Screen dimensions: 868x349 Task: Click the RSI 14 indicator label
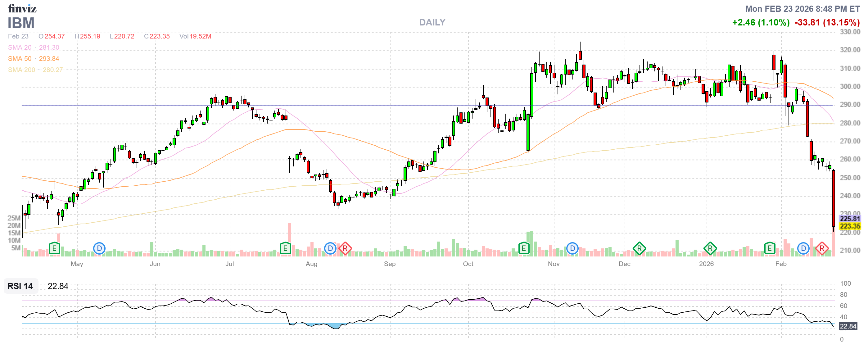(20, 286)
